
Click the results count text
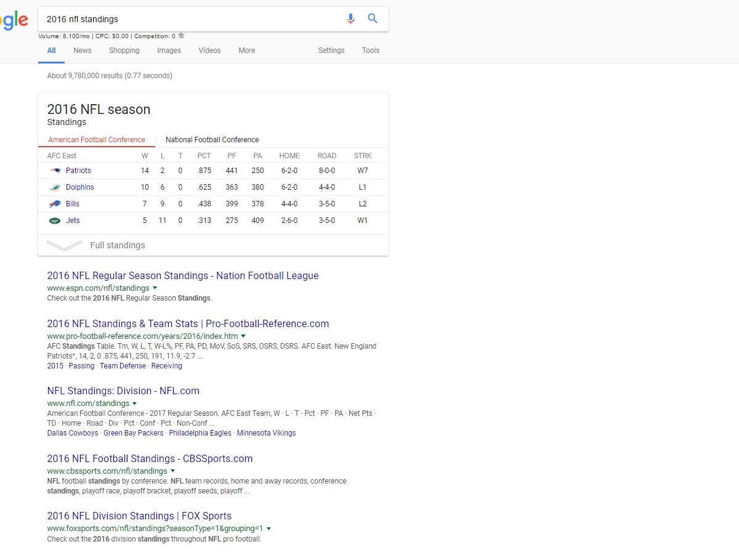(x=110, y=76)
